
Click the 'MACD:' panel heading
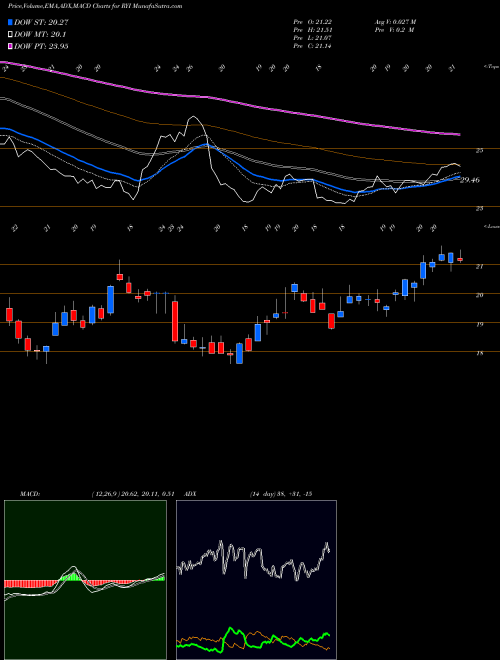click(29, 494)
